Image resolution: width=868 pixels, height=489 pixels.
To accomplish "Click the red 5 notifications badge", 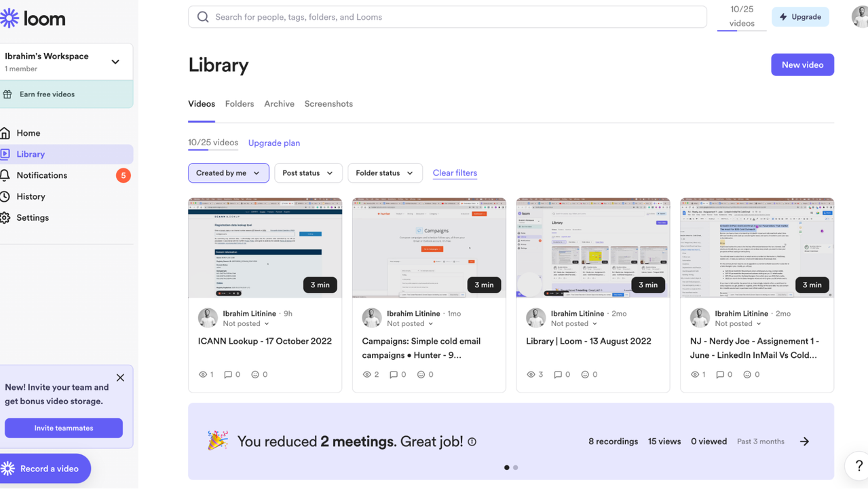I will click(123, 175).
